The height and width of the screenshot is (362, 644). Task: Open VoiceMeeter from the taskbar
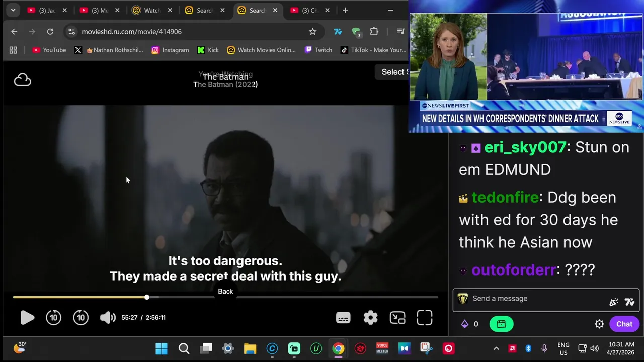[382, 348]
